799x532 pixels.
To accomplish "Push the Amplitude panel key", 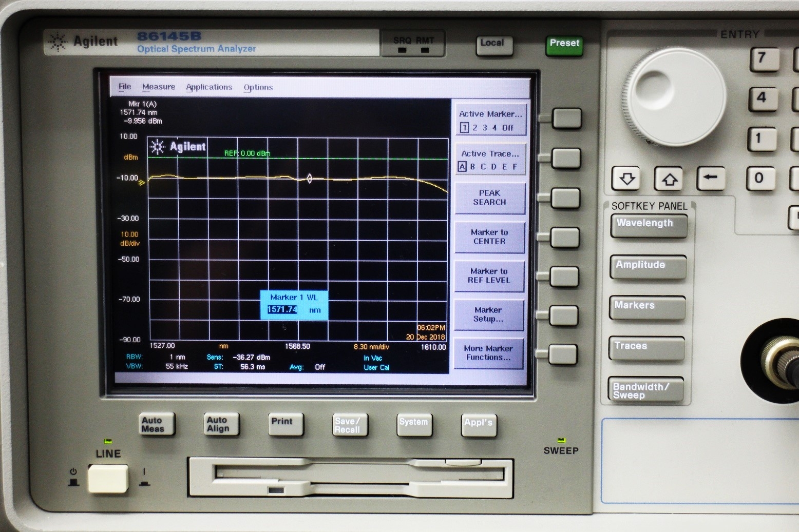I will pos(648,267).
